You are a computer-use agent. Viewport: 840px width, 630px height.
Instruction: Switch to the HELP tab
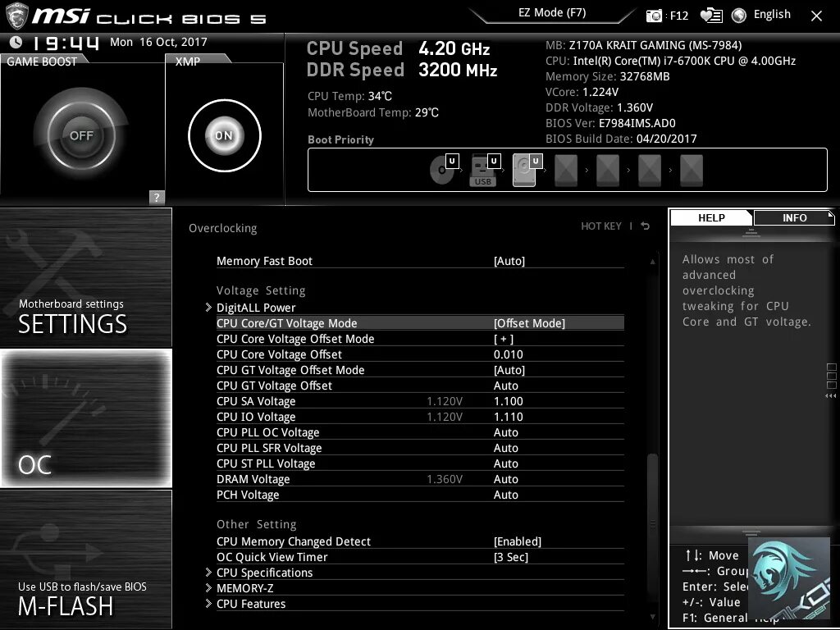pos(711,218)
